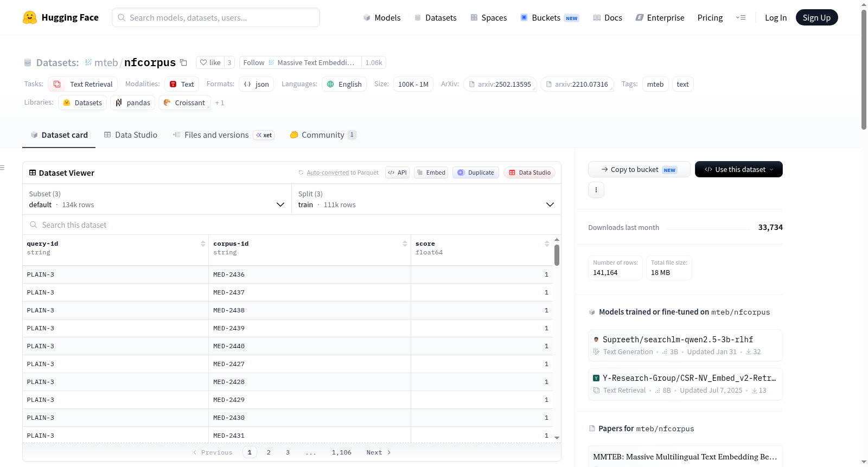868x467 pixels.
Task: Sort the corpus-id column
Action: [x=405, y=244]
